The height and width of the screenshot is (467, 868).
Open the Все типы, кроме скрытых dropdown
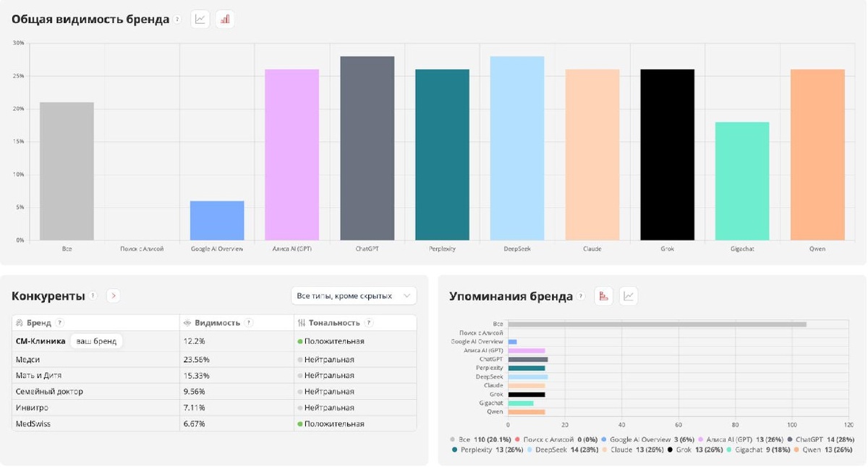(354, 295)
